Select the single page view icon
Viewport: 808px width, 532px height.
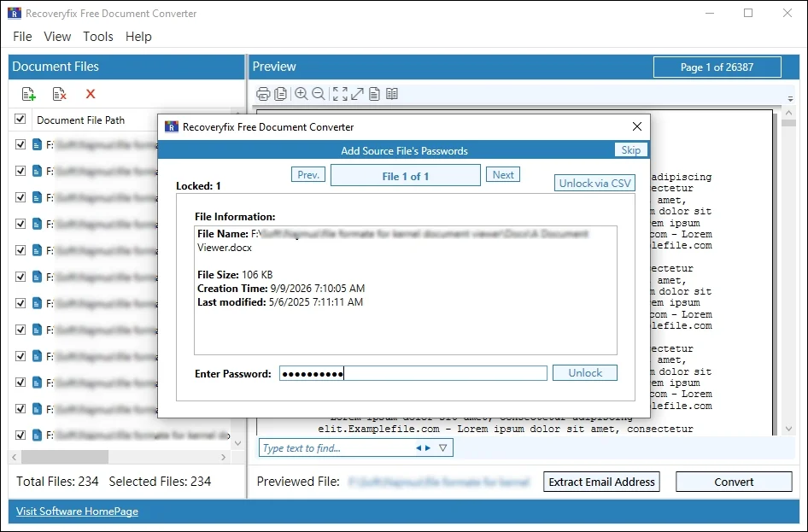pyautogui.click(x=375, y=94)
